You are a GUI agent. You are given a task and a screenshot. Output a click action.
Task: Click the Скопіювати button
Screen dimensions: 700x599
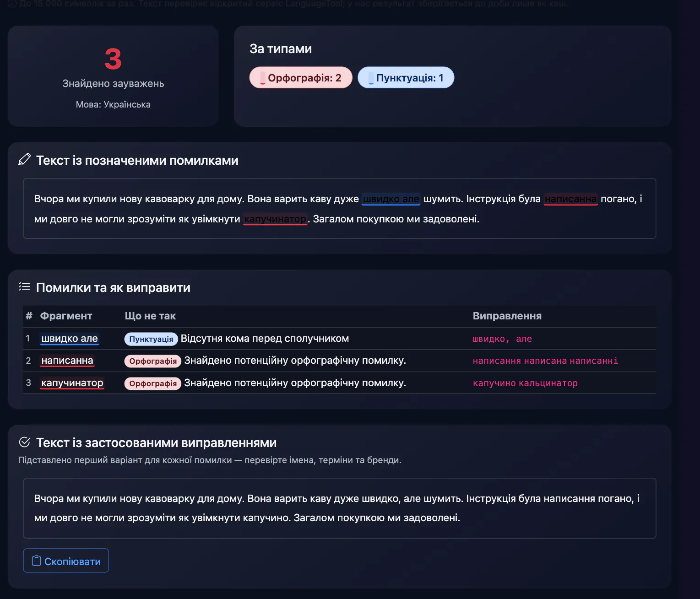tap(66, 561)
